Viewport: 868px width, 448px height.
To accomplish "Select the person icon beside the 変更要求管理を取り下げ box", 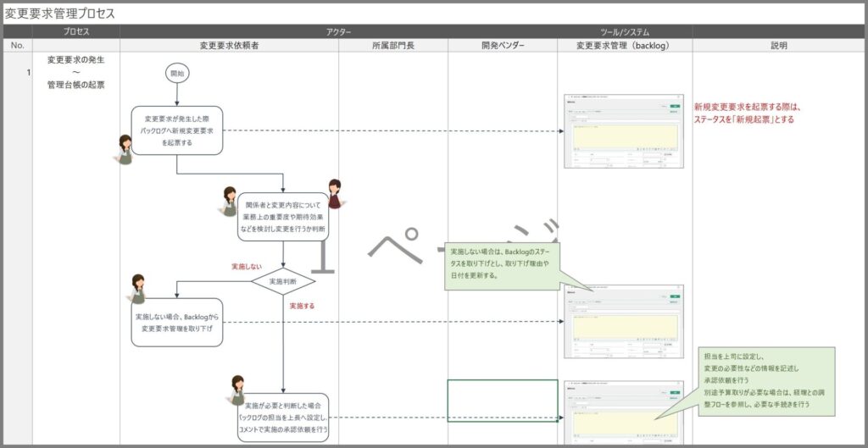I will click(x=138, y=288).
